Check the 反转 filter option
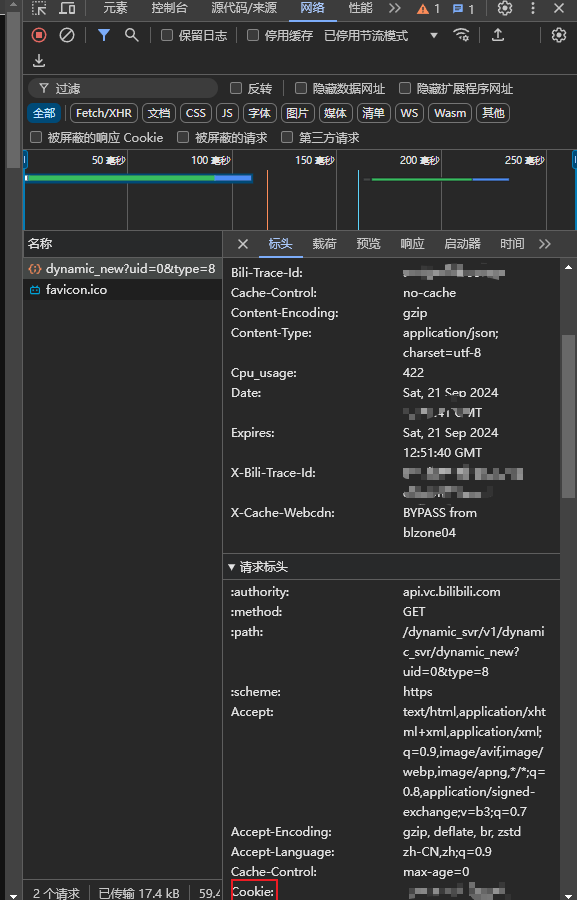The height and width of the screenshot is (900, 577). pyautogui.click(x=235, y=88)
